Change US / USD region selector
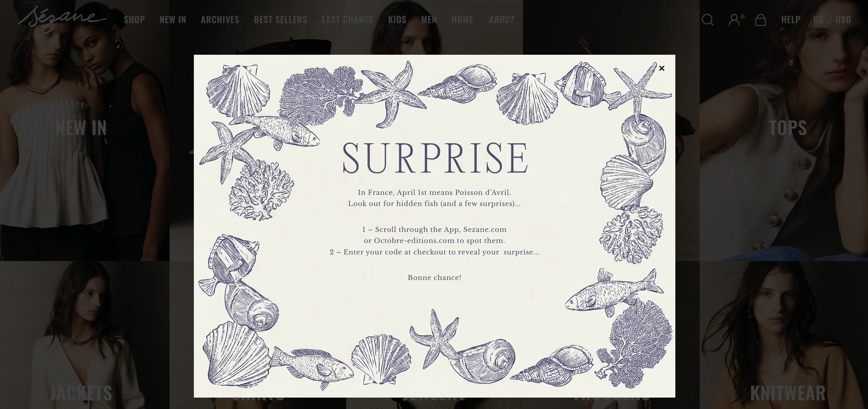 coord(832,20)
